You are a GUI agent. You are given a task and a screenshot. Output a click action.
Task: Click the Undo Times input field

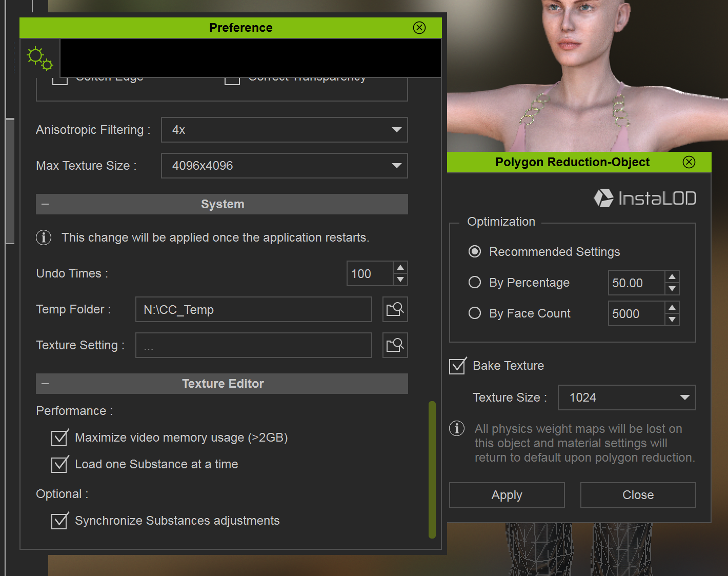tap(370, 273)
